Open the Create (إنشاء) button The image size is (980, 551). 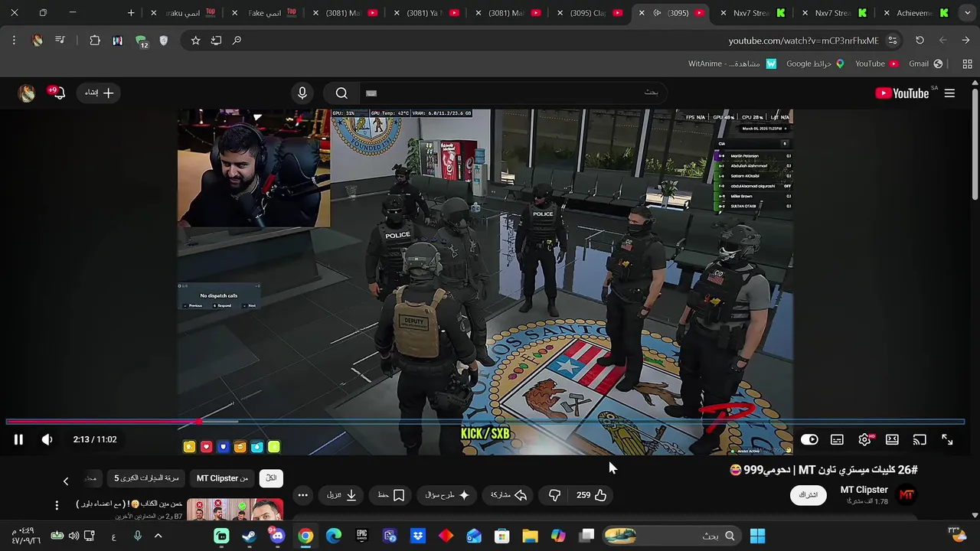click(x=99, y=93)
